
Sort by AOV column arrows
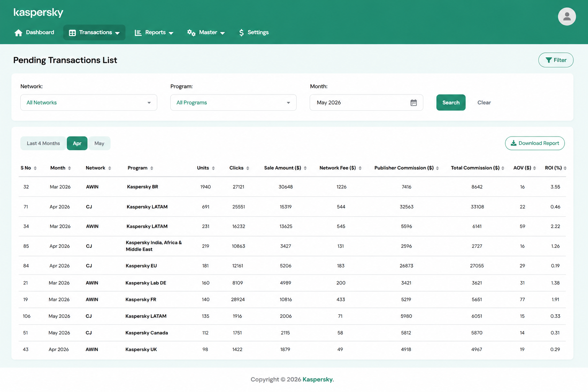point(534,168)
